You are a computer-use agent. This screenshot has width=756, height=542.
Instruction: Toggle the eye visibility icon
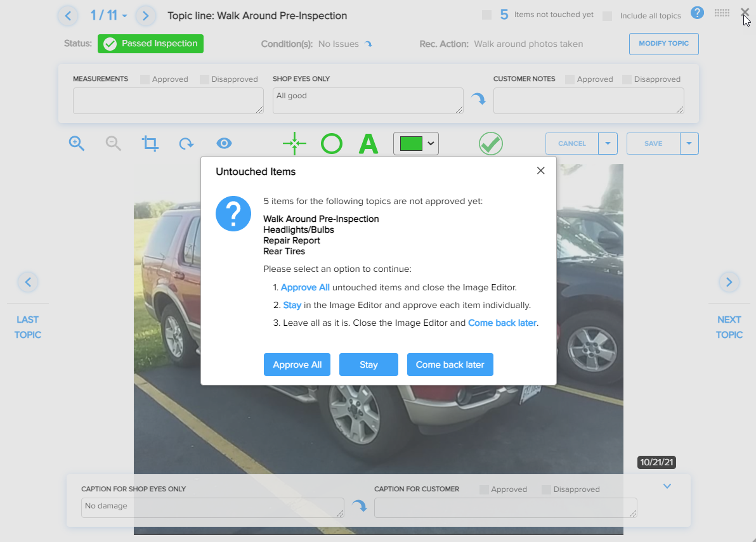click(x=224, y=143)
